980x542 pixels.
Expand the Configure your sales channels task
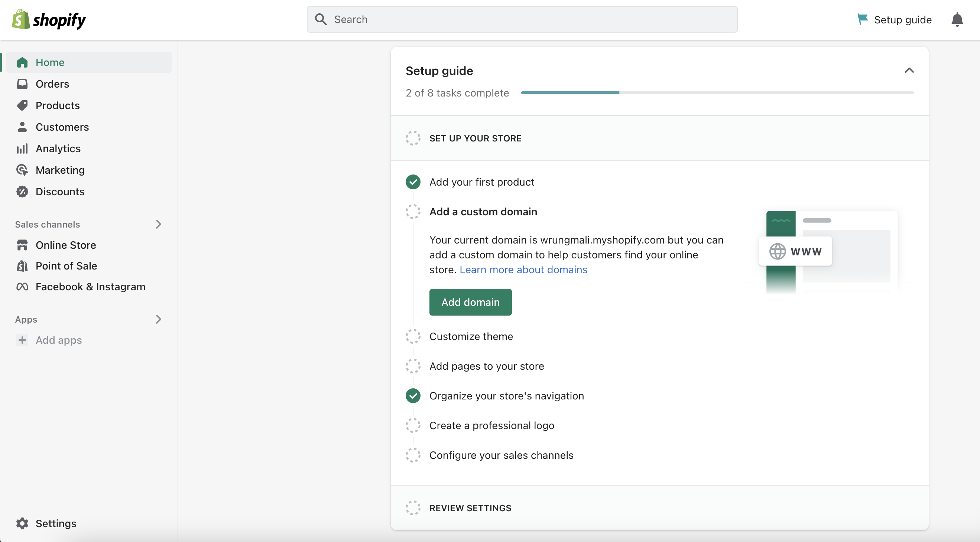pyautogui.click(x=501, y=455)
